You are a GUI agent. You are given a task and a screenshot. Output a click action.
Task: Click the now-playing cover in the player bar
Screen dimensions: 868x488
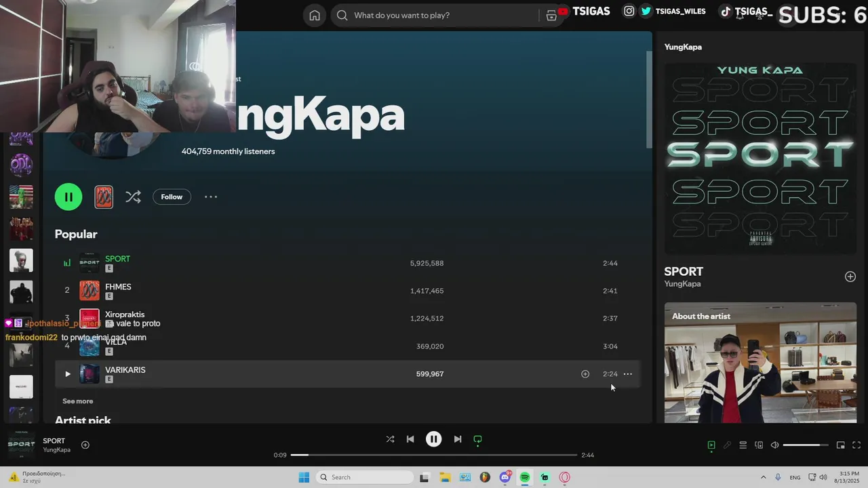pos(21,445)
